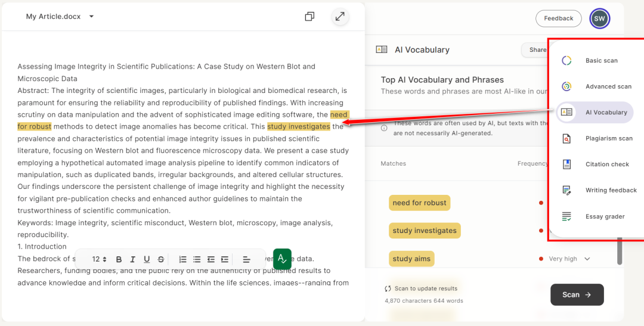Apply italic formatting to text
This screenshot has height=326, width=644.
click(x=132, y=259)
